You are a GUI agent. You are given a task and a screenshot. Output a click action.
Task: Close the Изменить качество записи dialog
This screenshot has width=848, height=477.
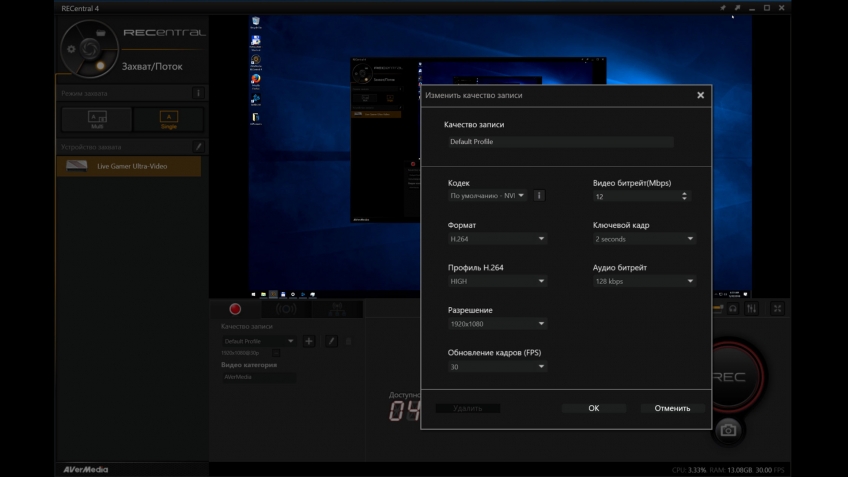pos(700,95)
